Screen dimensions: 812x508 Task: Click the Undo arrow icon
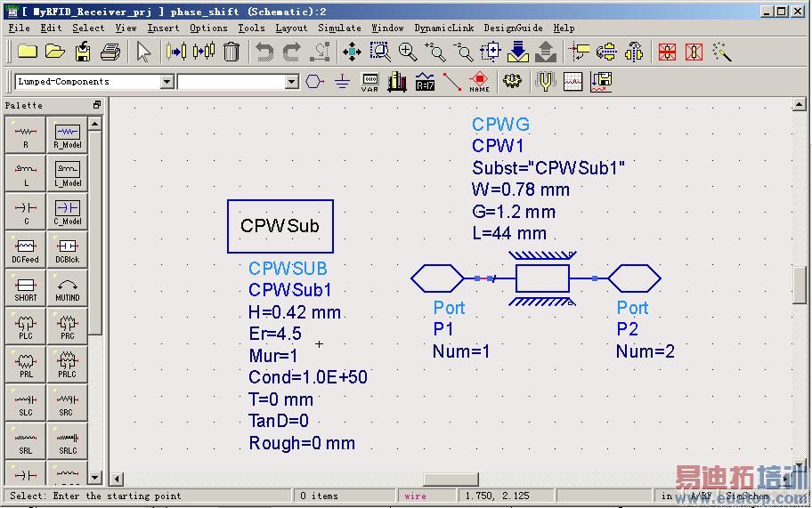tap(264, 52)
